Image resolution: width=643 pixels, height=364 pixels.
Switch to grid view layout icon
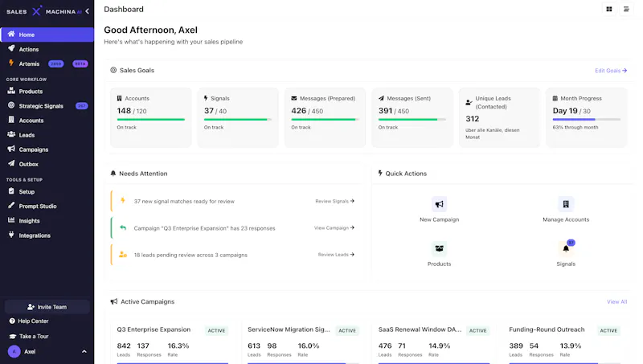click(609, 9)
